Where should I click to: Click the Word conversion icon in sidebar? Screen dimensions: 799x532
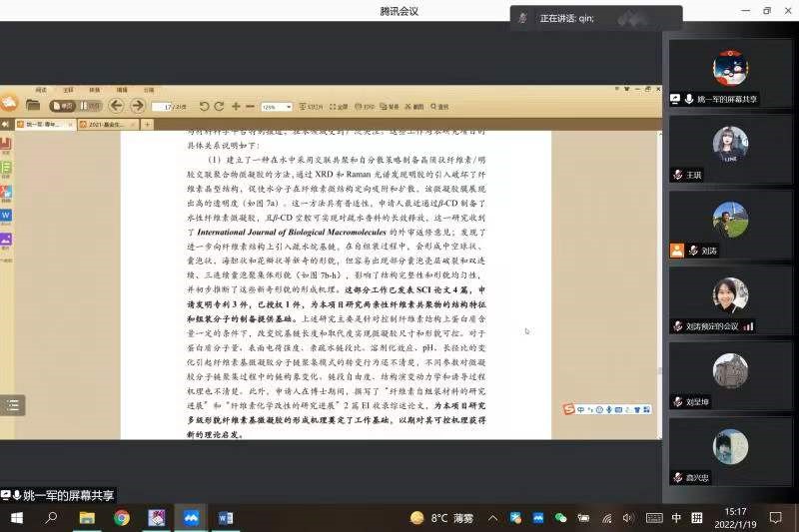pyautogui.click(x=6, y=216)
